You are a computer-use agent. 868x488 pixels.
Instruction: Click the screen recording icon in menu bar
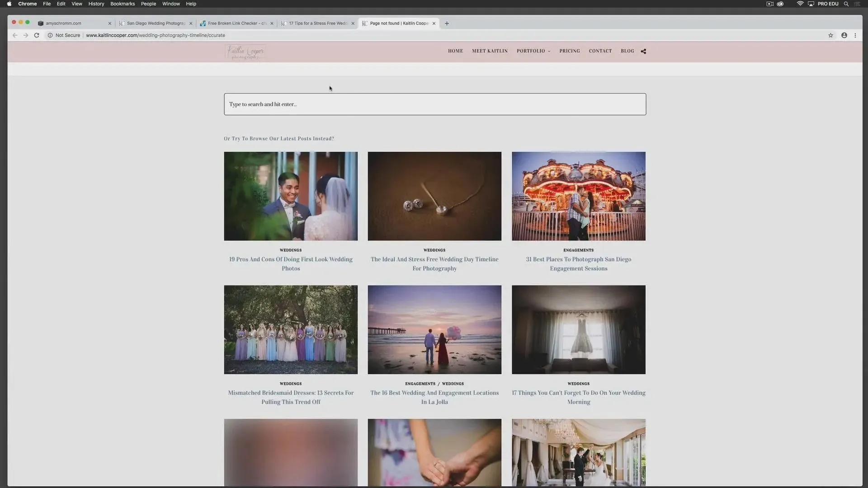pos(770,4)
